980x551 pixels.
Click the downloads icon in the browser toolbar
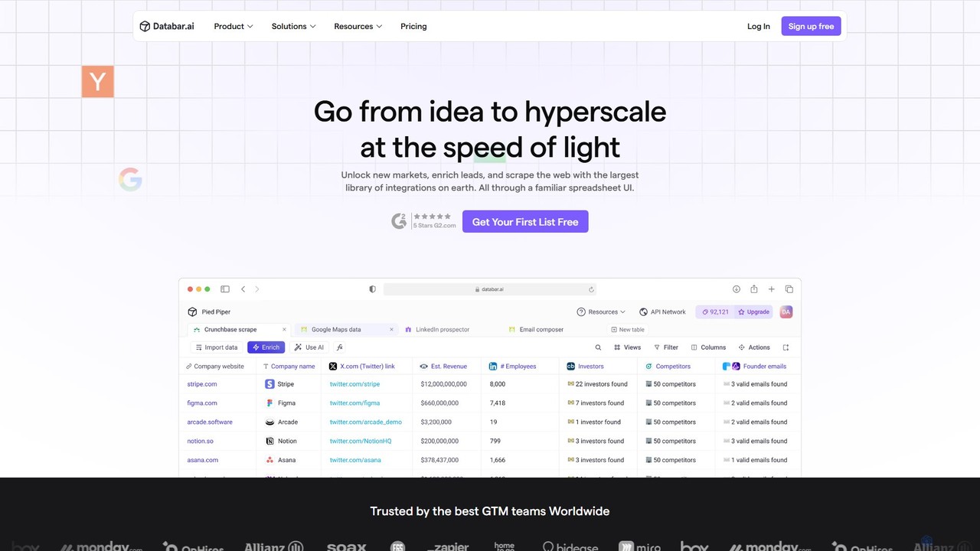[736, 289]
